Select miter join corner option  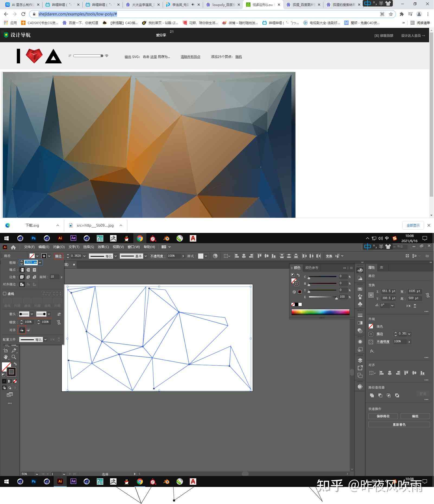pyautogui.click(x=22, y=277)
